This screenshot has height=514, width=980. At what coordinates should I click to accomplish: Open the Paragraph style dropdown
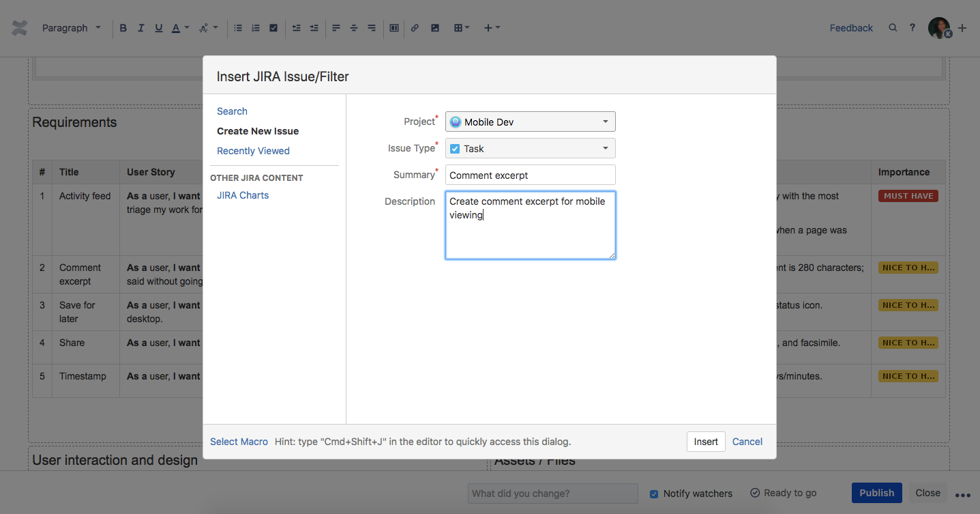(71, 28)
